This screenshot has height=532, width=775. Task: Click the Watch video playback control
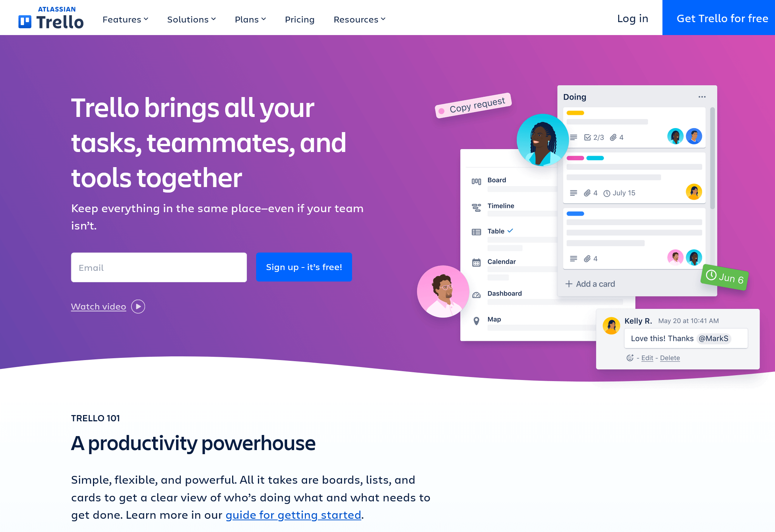pos(138,306)
